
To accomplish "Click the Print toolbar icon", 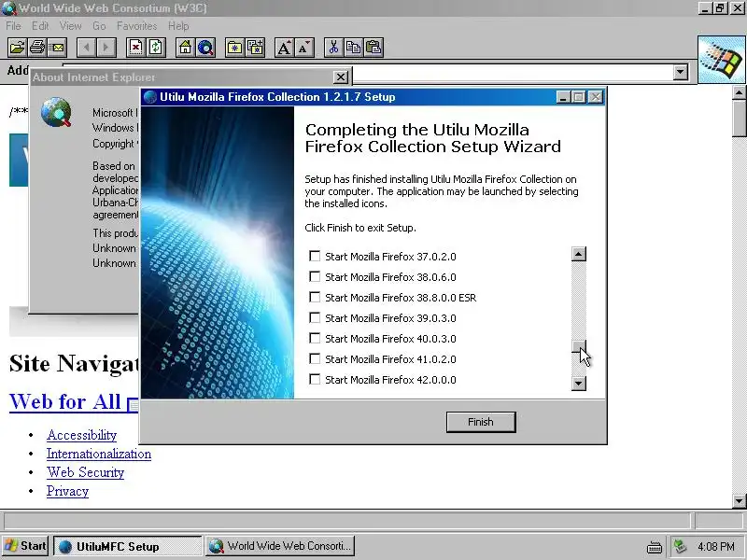I will [x=37, y=48].
